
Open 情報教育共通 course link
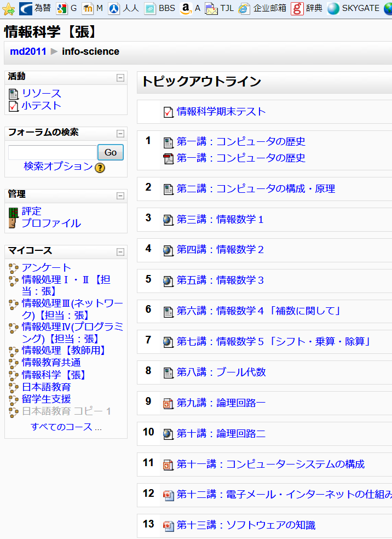tap(51, 363)
